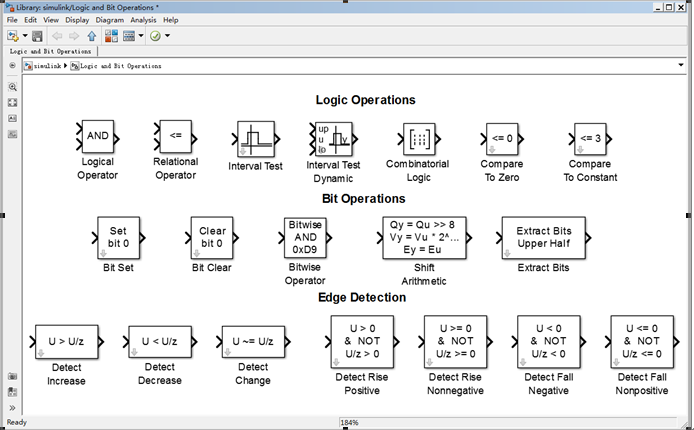The width and height of the screenshot is (694, 430).
Task: Click the Zoom in palette icon
Action: point(12,87)
